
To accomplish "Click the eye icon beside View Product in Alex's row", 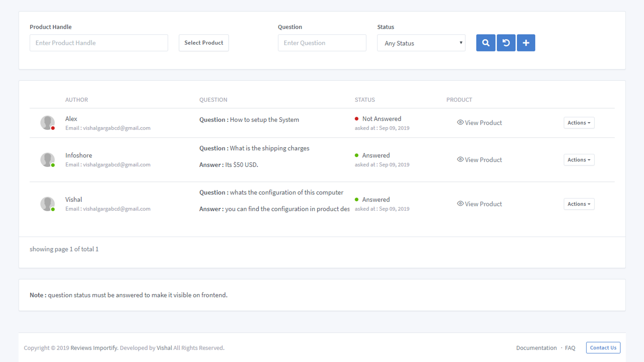I will [x=460, y=122].
